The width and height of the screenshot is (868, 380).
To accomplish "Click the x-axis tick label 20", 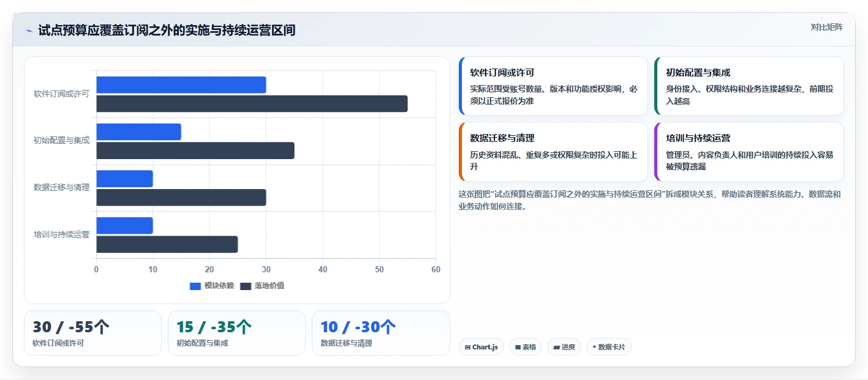I will click(x=209, y=270).
